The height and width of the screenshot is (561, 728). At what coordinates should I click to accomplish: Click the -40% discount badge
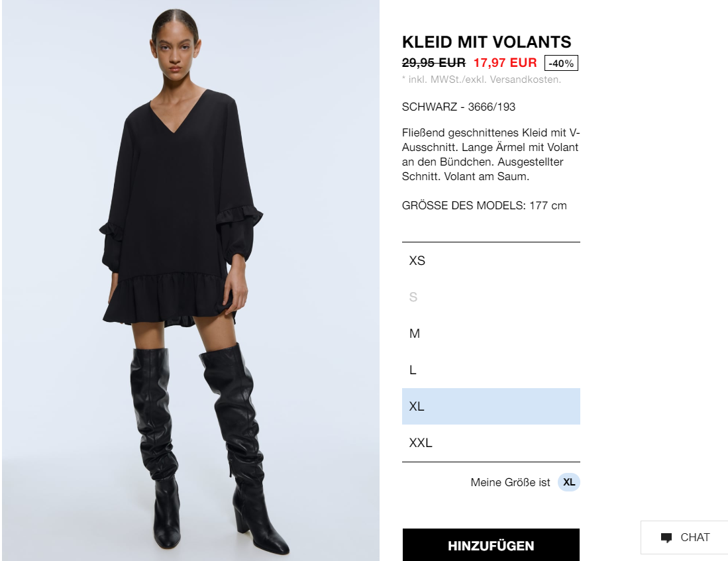click(561, 63)
